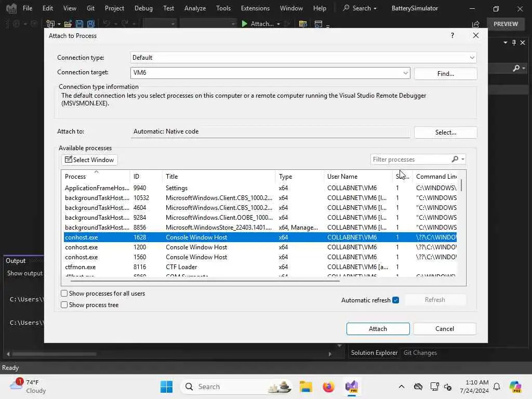
Task: Click Output panel horizontal scrollbar
Action: [x=54, y=354]
